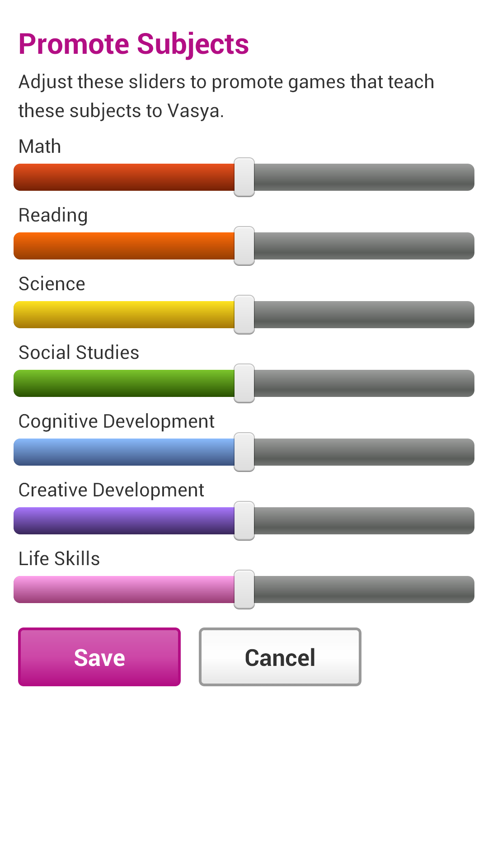Click the Life Skills slider handle
This screenshot has width=488, height=868.
(244, 590)
